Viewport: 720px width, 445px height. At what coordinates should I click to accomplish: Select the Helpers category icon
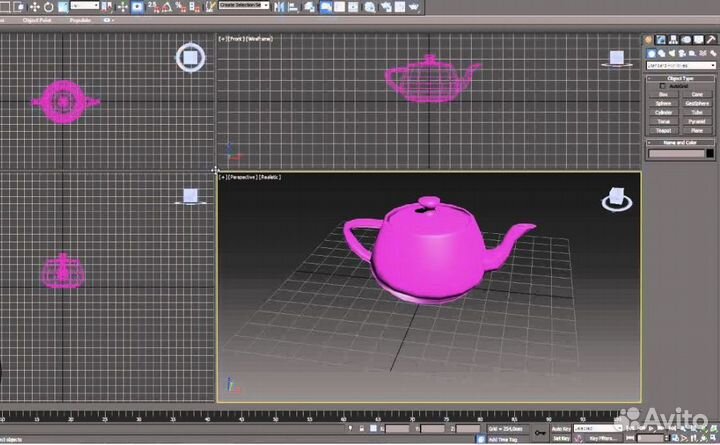coord(692,53)
